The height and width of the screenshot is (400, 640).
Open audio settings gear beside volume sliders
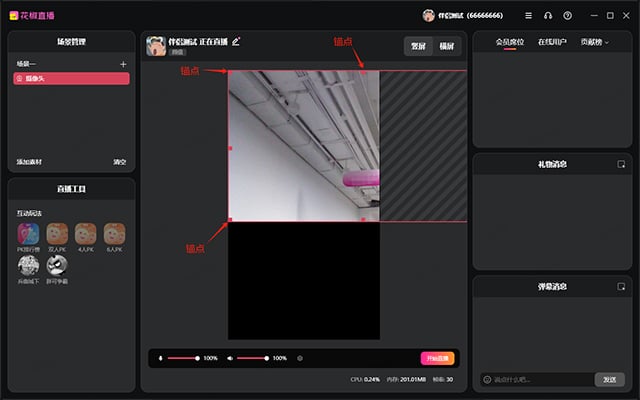click(x=300, y=358)
